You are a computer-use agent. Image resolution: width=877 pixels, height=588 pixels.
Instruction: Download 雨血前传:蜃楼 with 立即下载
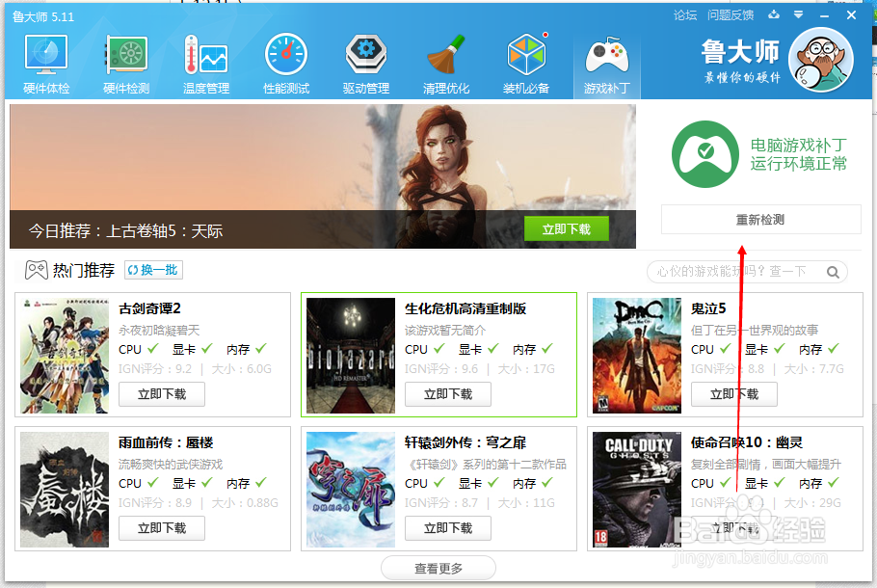point(162,528)
